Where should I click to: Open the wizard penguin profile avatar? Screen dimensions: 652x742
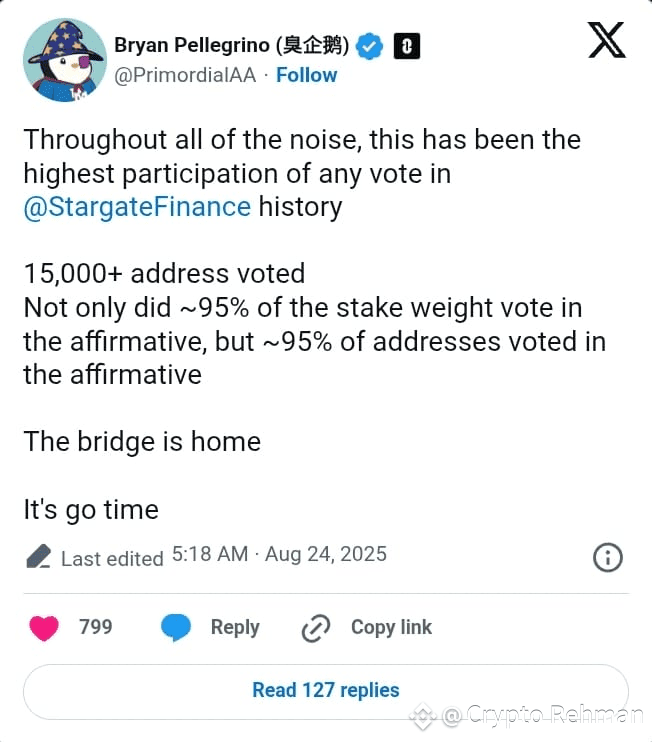pyautogui.click(x=62, y=59)
